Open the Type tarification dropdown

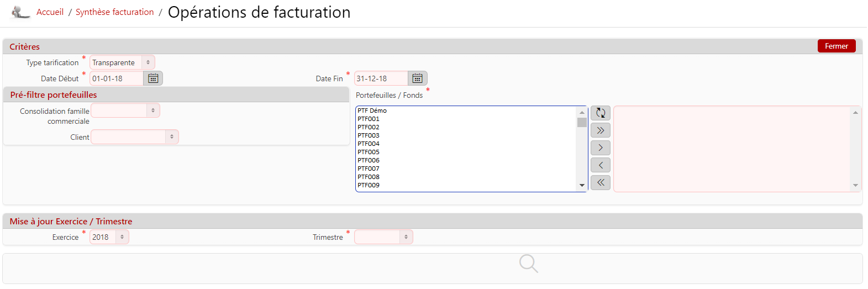(122, 62)
